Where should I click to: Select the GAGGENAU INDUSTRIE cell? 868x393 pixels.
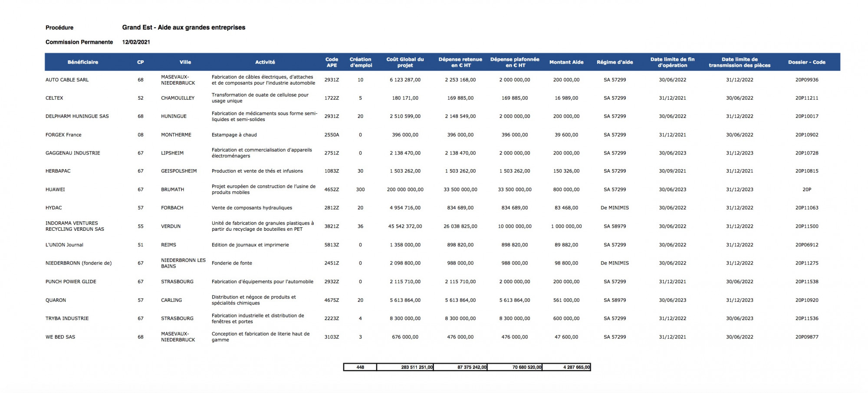[x=73, y=153]
